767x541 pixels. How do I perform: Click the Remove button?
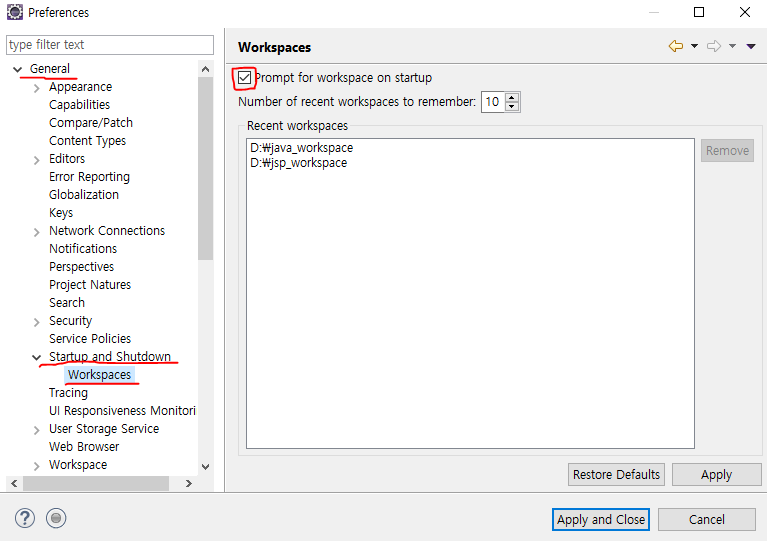(x=727, y=151)
